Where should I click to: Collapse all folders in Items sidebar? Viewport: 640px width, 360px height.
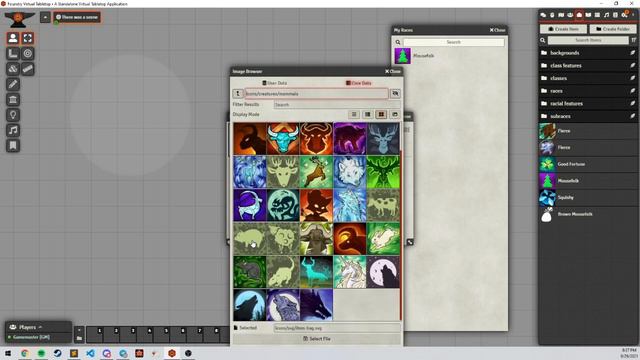coord(633,40)
